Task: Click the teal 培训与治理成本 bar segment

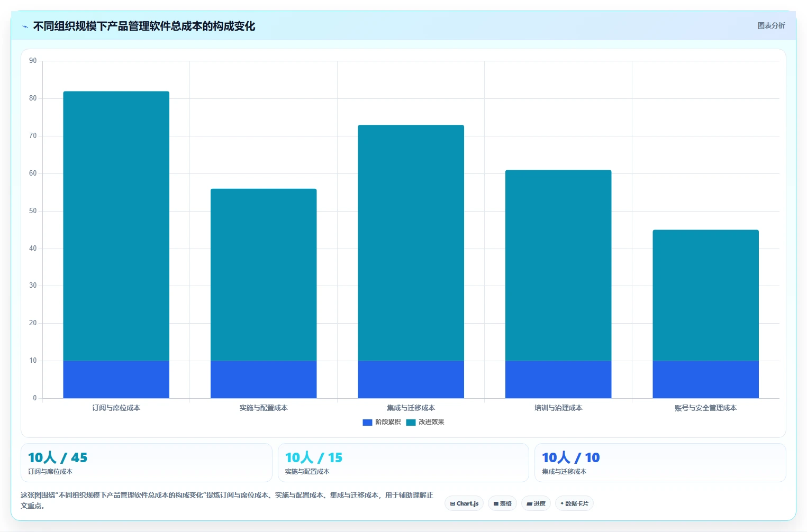Action: pos(558,265)
